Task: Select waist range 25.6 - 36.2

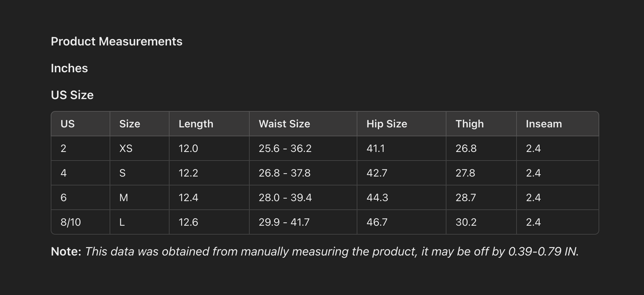Action: pos(285,148)
